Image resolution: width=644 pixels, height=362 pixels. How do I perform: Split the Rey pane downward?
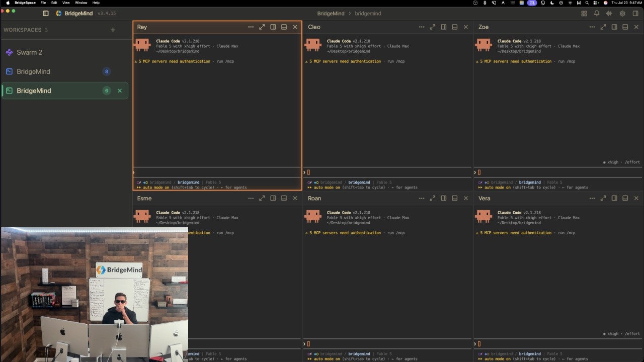point(284,27)
